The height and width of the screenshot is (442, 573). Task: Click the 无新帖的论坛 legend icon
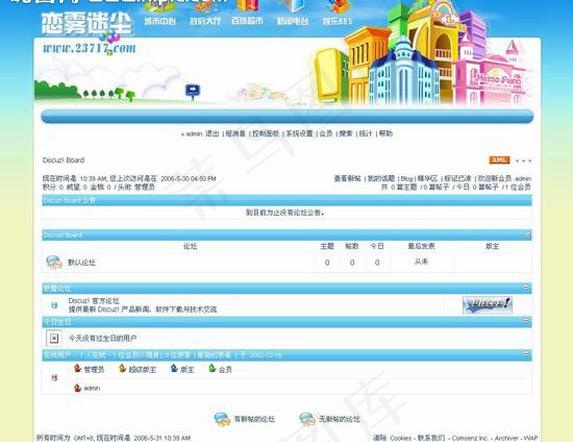307,419
